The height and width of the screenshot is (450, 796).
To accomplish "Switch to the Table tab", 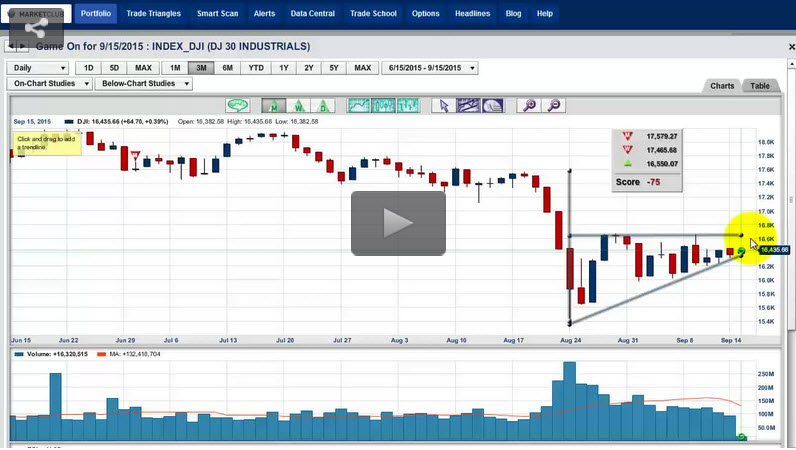I will 760,86.
